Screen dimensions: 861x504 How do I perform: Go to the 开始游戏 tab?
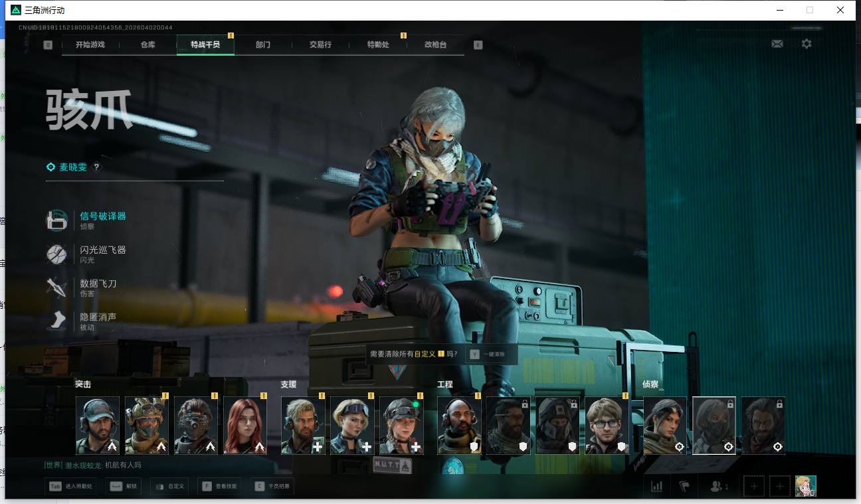90,45
